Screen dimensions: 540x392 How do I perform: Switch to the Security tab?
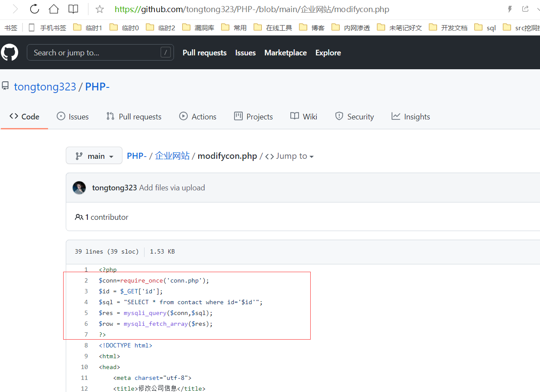click(354, 116)
